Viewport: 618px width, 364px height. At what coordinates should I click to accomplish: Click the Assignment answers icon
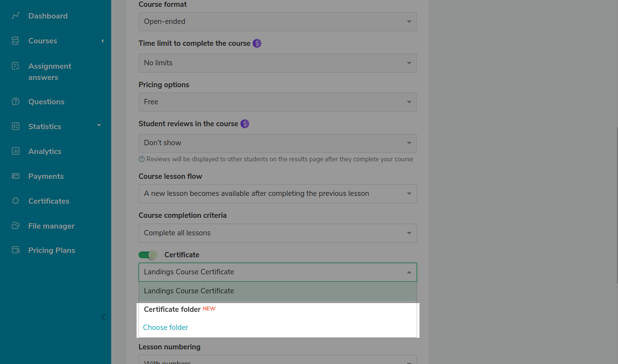coord(16,66)
